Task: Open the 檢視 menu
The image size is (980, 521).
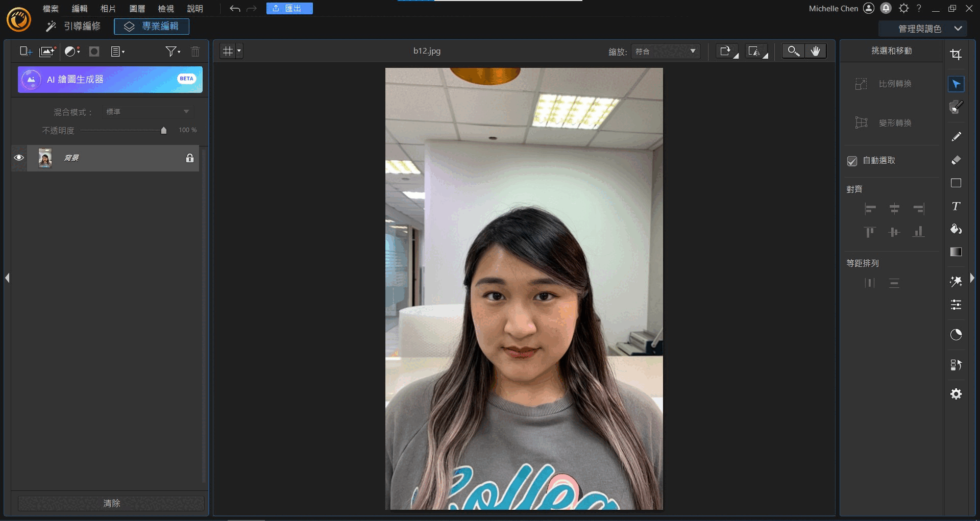Action: (166, 9)
